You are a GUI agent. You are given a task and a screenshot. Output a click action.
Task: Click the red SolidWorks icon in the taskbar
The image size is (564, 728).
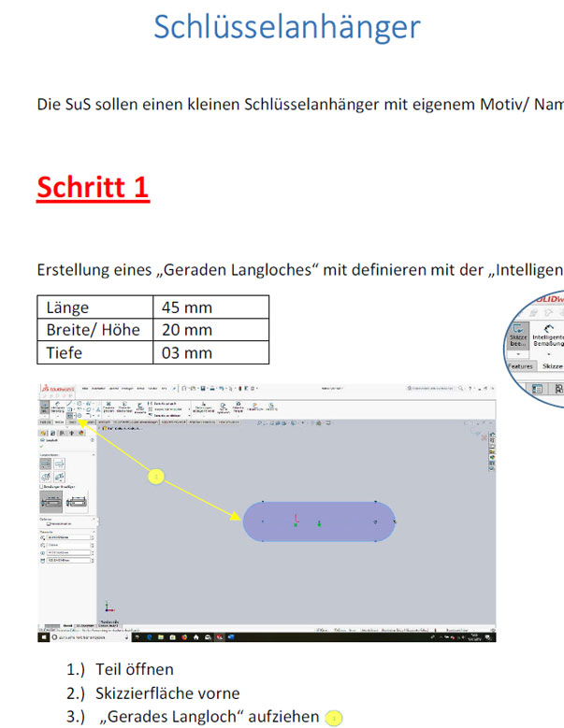(219, 637)
